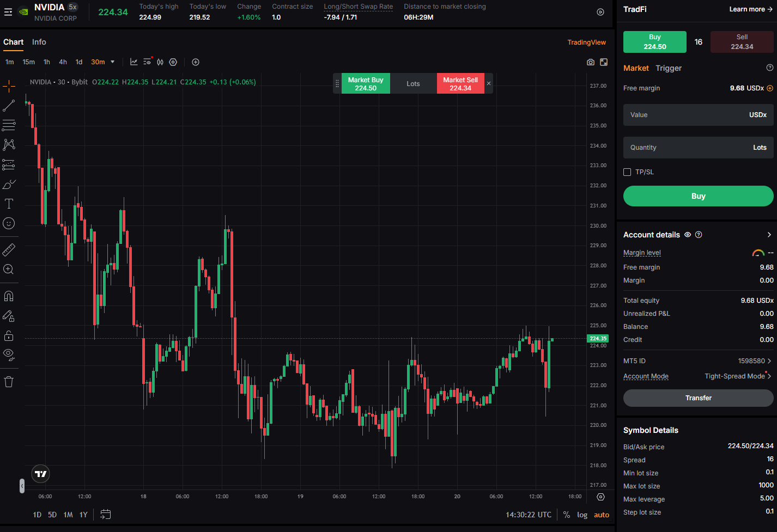Open chart settings hexagon icon
Image resolution: width=777 pixels, height=532 pixels.
click(x=173, y=62)
